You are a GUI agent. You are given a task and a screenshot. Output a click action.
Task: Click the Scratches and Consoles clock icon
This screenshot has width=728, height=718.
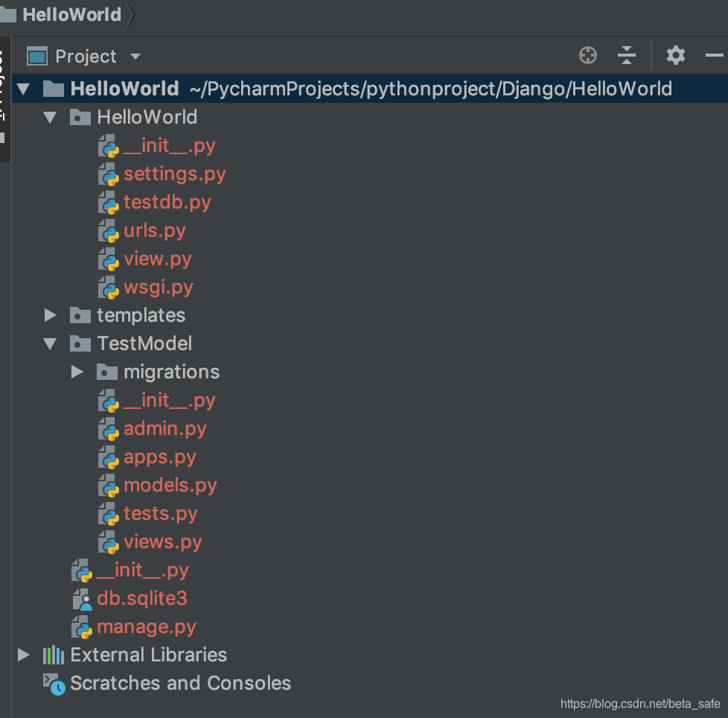[54, 684]
